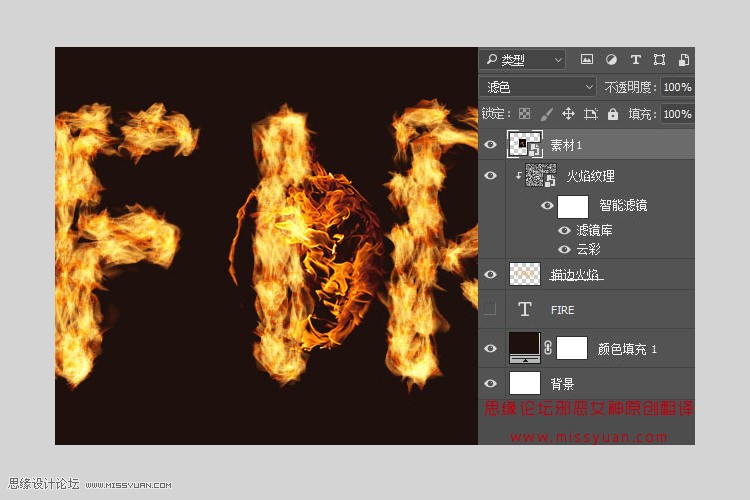Screen dimensions: 750x500
Task: Lock image pixels brush icon
Action: point(546,114)
